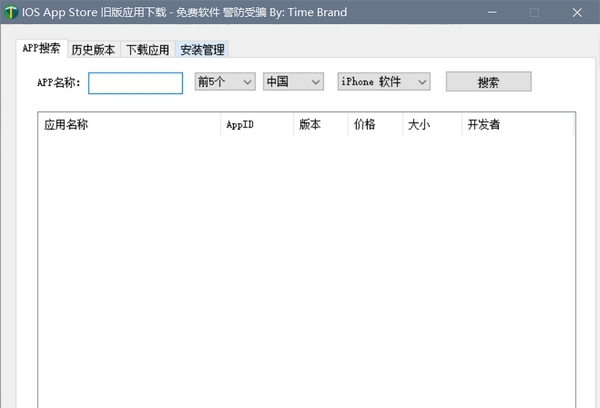
Task: Minimize the window
Action: coord(492,13)
